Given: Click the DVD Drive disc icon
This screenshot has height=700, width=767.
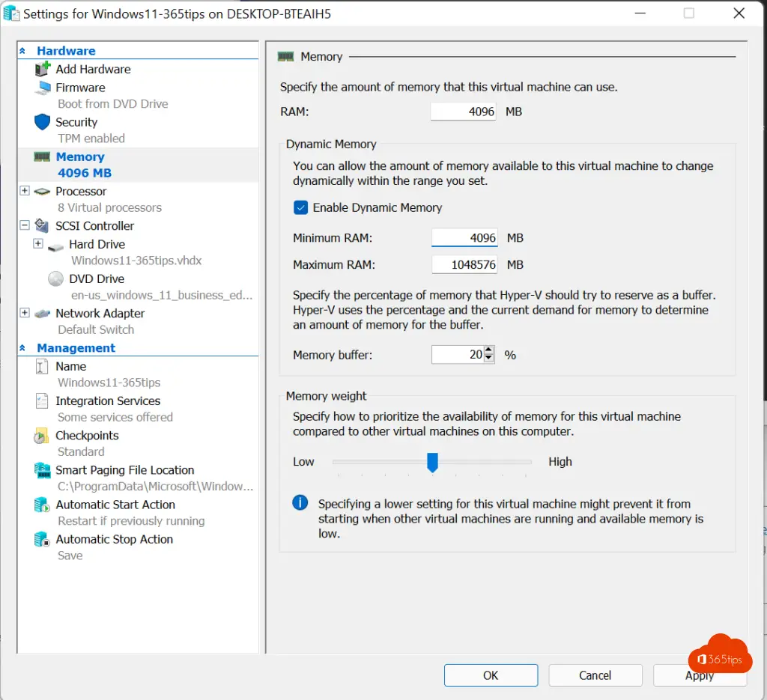Looking at the screenshot, I should tap(55, 279).
